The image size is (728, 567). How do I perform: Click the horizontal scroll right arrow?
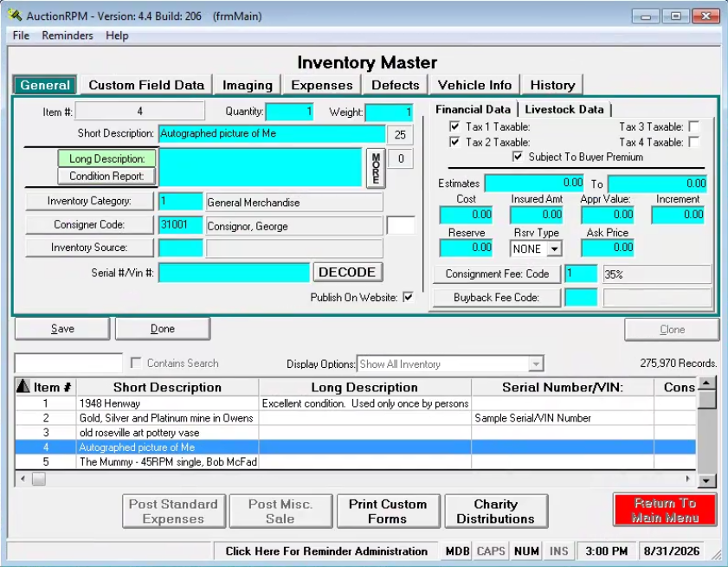(687, 479)
